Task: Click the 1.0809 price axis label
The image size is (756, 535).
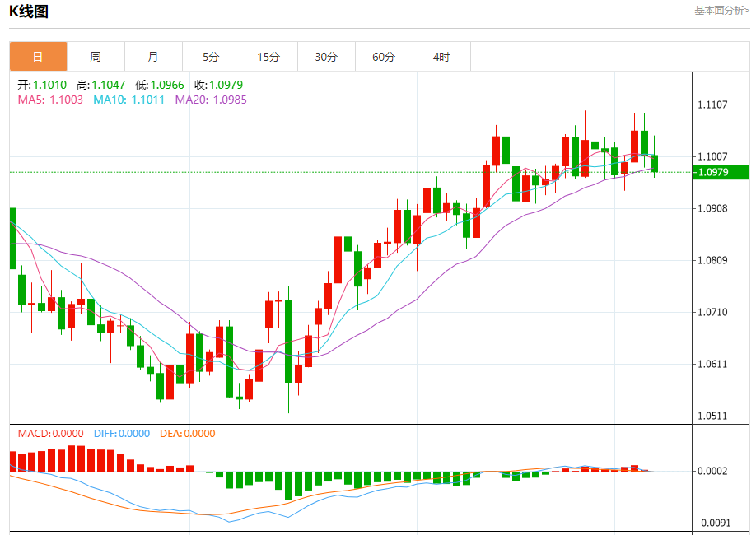Action: click(x=712, y=260)
